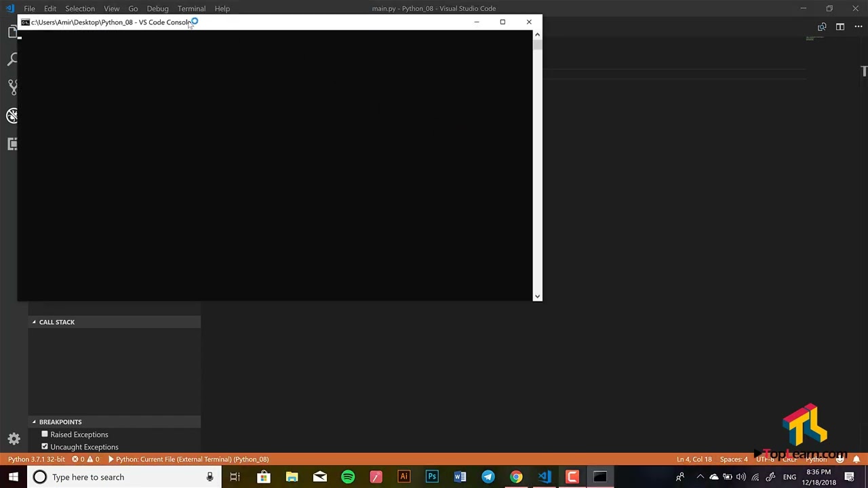Open the Windows Start menu
Image resolution: width=868 pixels, height=488 pixels.
coord(14,477)
